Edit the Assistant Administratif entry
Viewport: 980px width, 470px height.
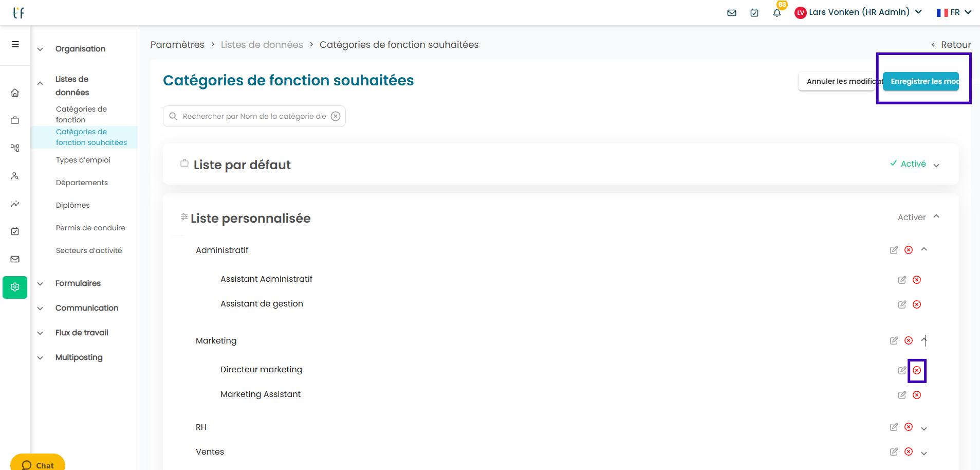pos(902,280)
